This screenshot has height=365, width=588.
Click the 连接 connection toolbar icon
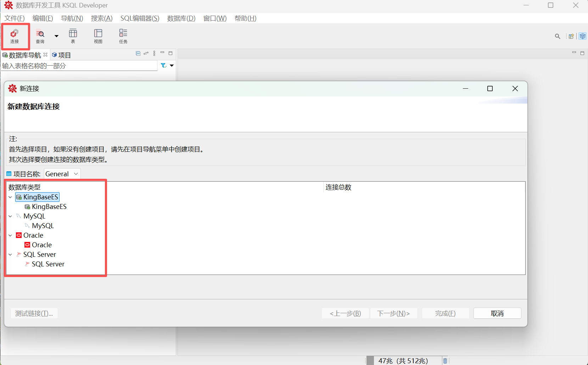point(15,36)
